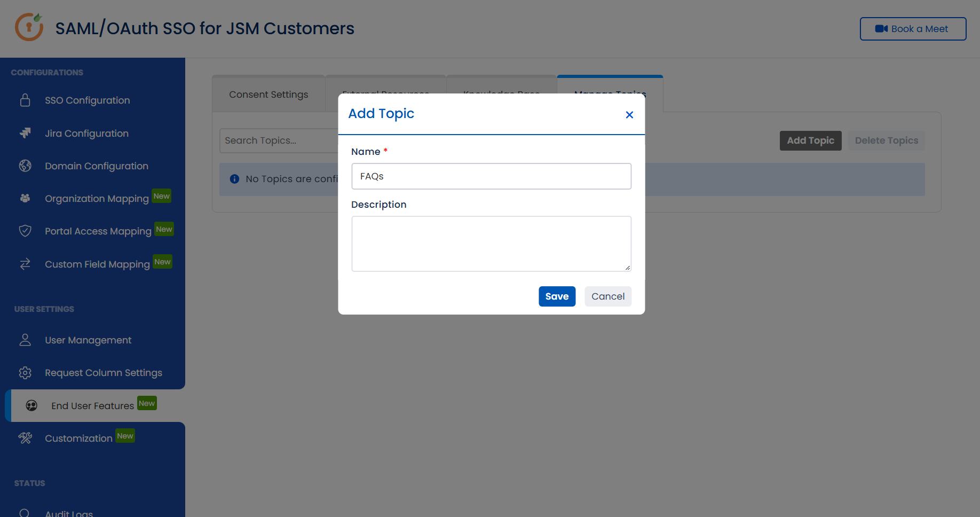The height and width of the screenshot is (517, 980).
Task: Click the Request Column Settings gear icon
Action: coord(25,372)
